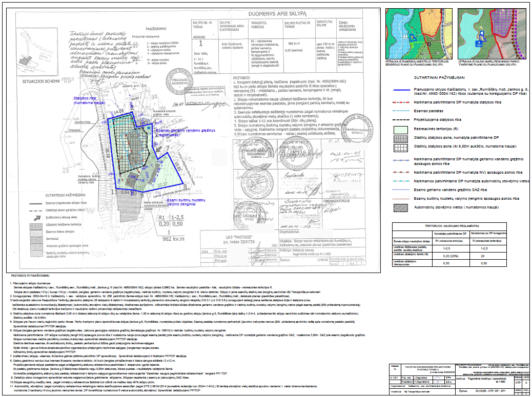Click the Esamas geriamo vandens gręžinys label

click(x=180, y=133)
